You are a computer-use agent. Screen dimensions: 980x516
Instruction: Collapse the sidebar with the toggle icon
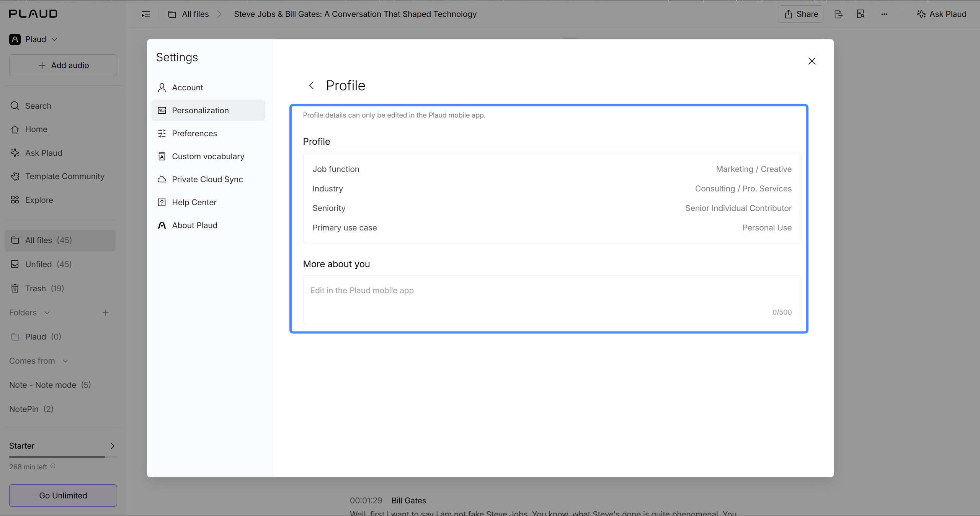146,14
